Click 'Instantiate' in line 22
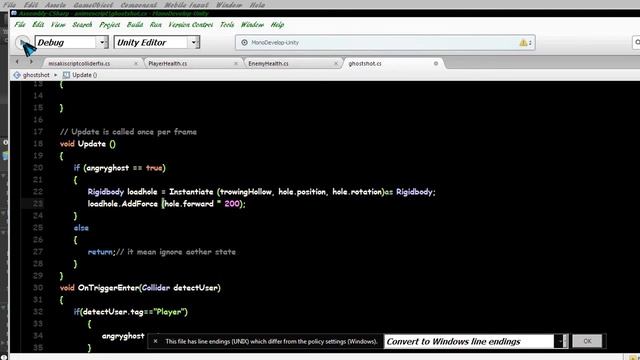 pos(191,192)
